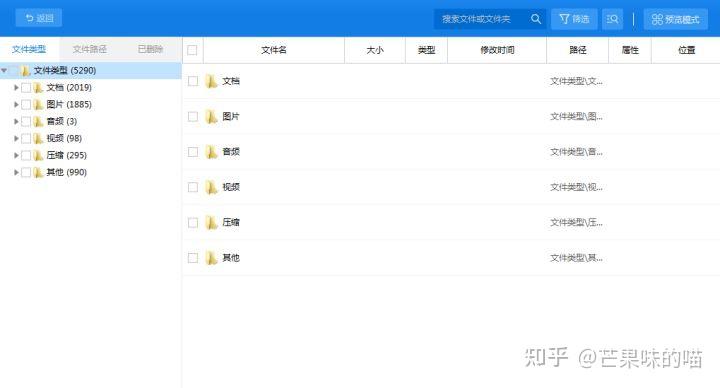Check the 音频 (3) tree checkbox
Viewport: 720px width, 388px height.
(26, 121)
